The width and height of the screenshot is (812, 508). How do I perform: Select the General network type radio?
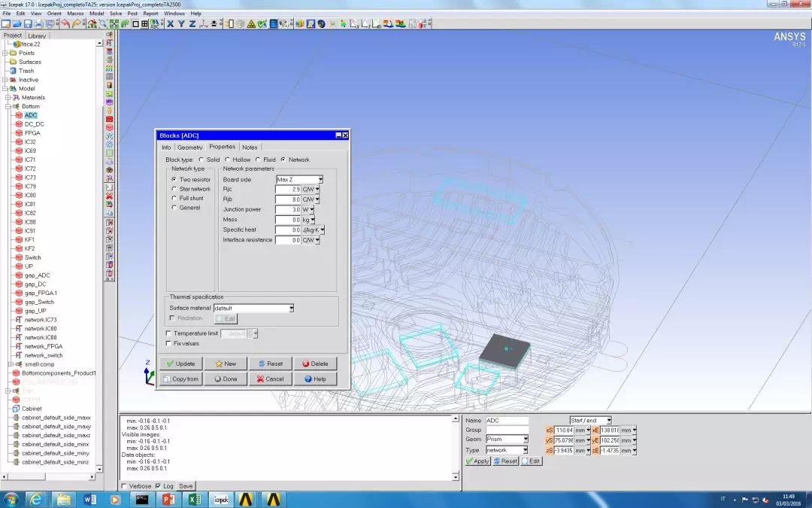174,208
